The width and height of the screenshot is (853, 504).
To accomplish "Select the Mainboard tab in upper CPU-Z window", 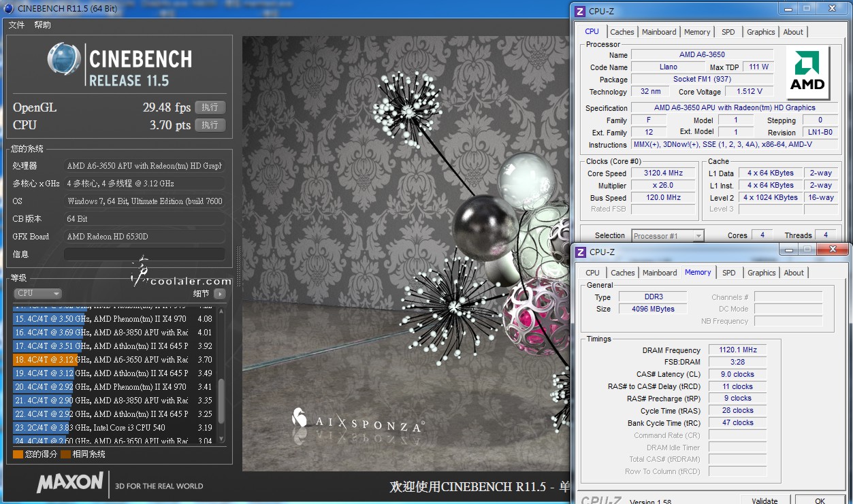I will point(659,32).
